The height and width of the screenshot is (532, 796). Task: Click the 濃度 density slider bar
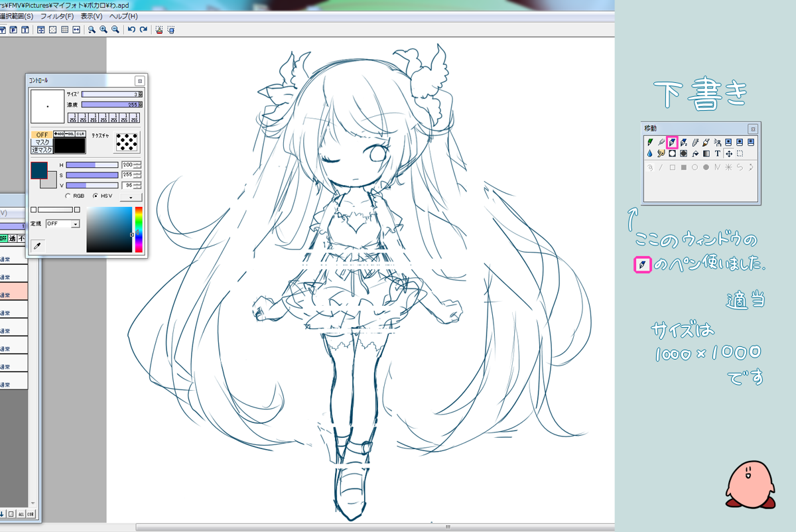109,105
